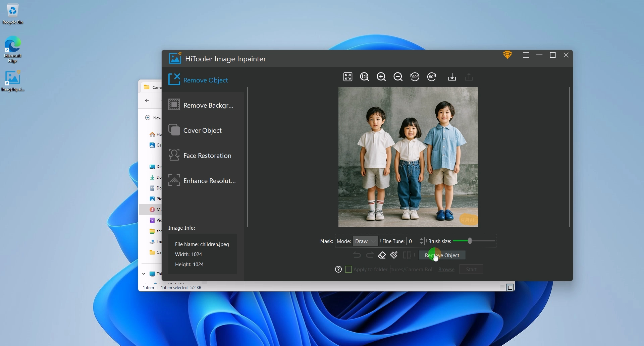Rotate the image 90 degrees counterclockwise

pos(415,77)
